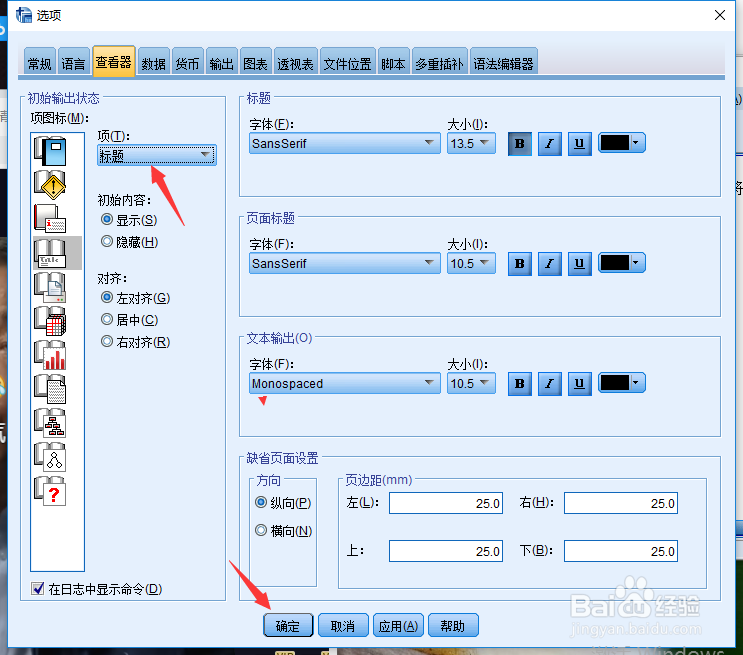
Task: Set page orientation to 纵向(P)
Action: coord(283,502)
